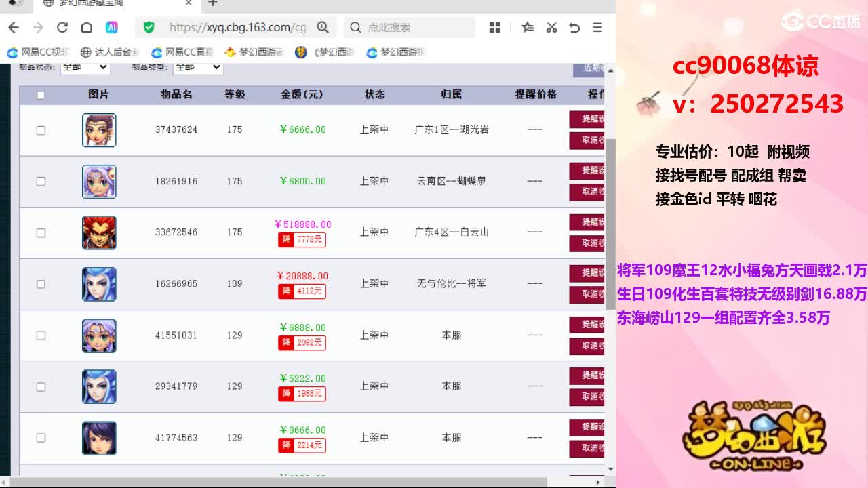Open the character avatar for item 29341779
The image size is (868, 488).
point(99,386)
